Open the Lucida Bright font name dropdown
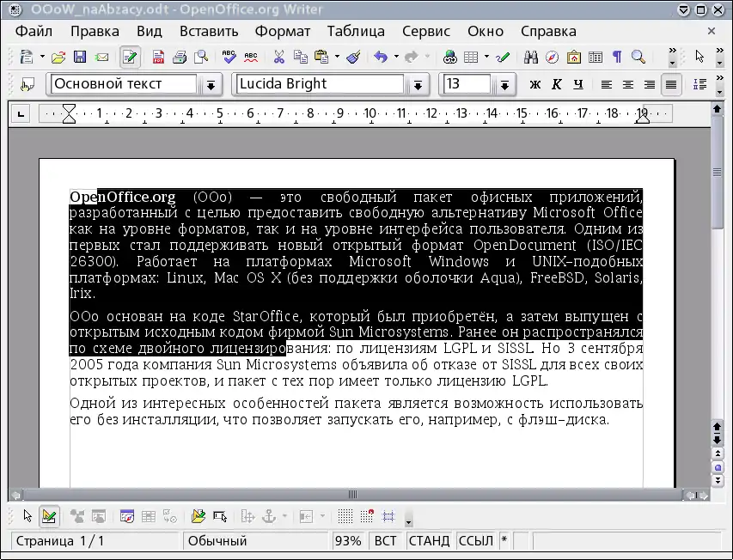 click(418, 85)
